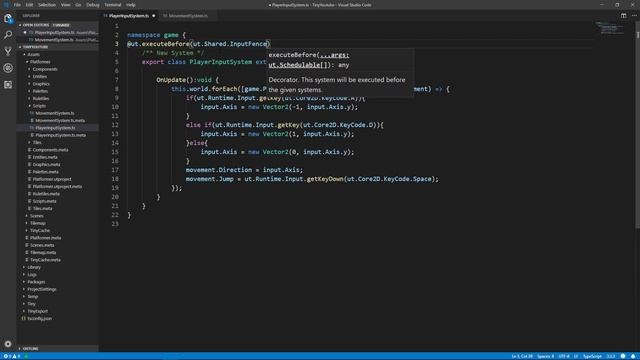The width and height of the screenshot is (640, 360).
Task: Expand the TinyExport folder
Action: (x=38, y=311)
